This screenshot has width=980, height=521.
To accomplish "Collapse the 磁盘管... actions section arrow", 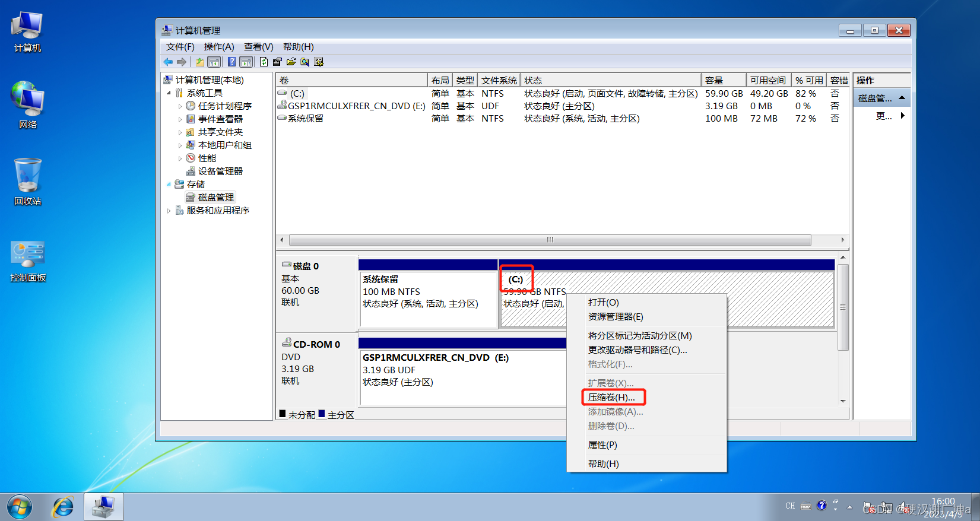I will tap(902, 98).
